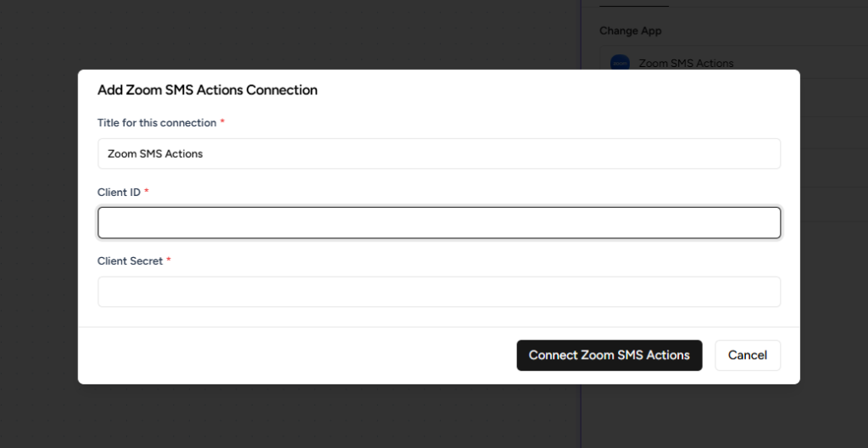Click the 'Client Secret' label
868x448 pixels.
130,261
